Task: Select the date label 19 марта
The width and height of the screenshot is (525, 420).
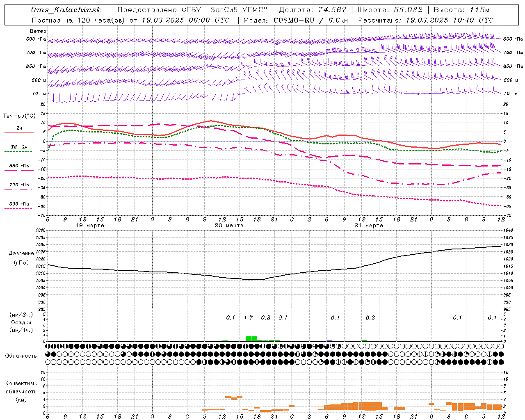Action: 90,226
